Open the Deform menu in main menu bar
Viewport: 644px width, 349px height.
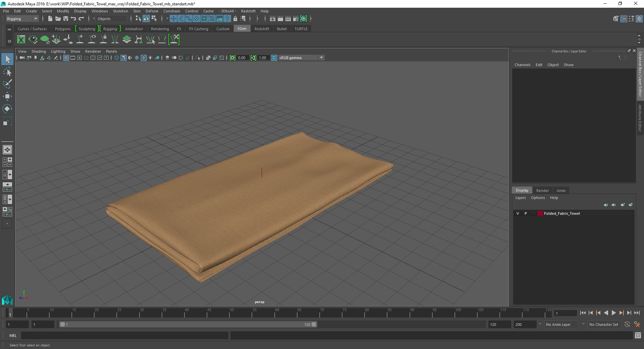pyautogui.click(x=152, y=11)
